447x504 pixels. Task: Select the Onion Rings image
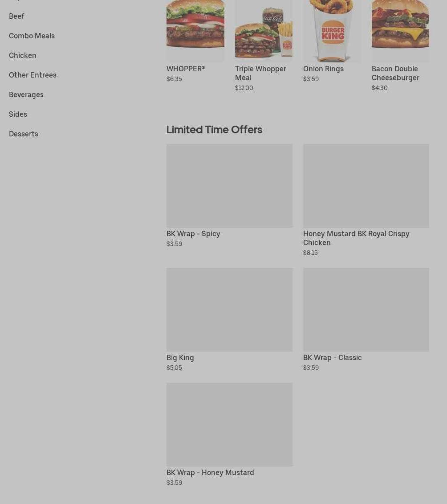[332, 31]
